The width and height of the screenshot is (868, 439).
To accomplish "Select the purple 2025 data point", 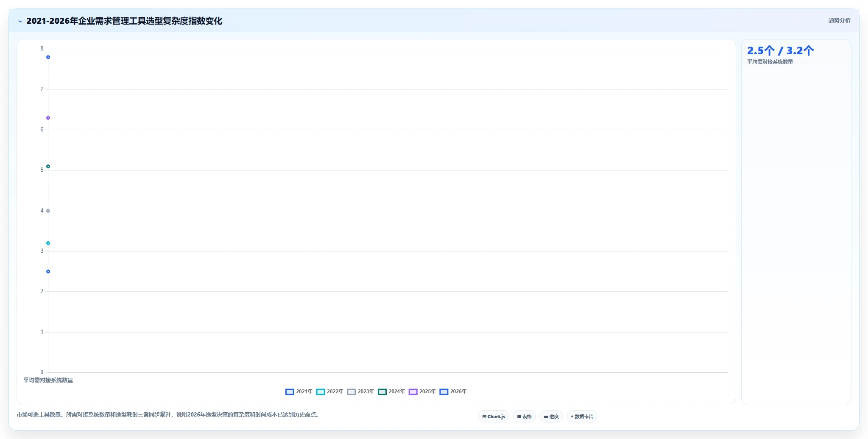I will (x=48, y=118).
